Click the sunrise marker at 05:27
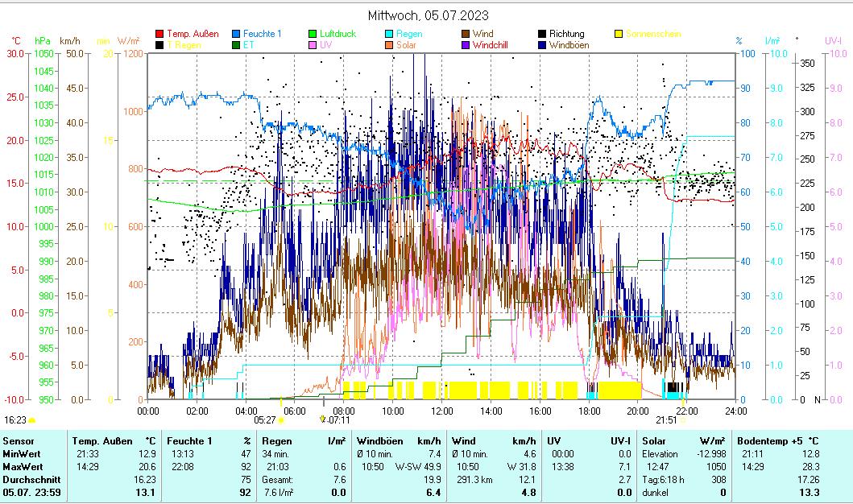The width and height of the screenshot is (853, 504). 281,419
